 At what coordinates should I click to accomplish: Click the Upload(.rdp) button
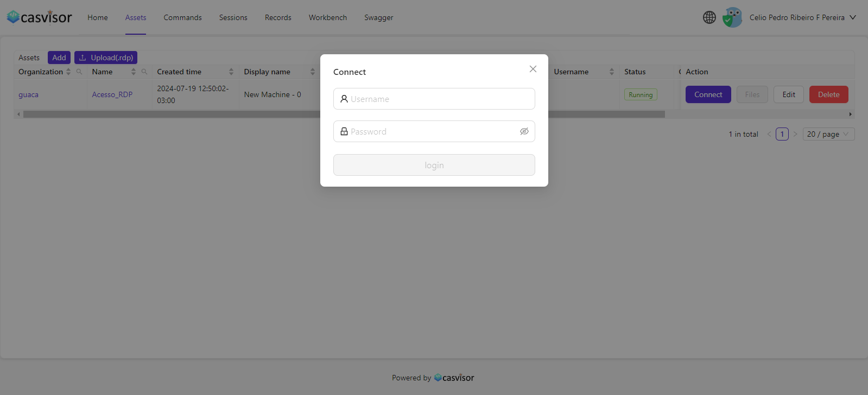click(x=106, y=58)
